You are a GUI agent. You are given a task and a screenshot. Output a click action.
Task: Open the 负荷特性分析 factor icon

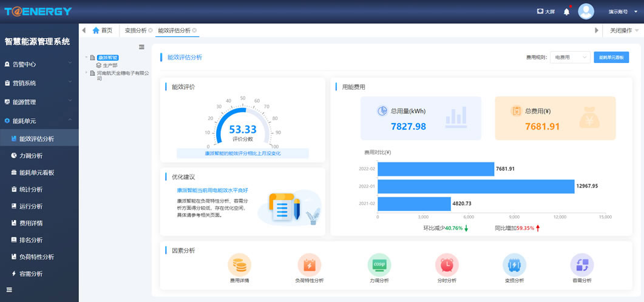coord(309,265)
